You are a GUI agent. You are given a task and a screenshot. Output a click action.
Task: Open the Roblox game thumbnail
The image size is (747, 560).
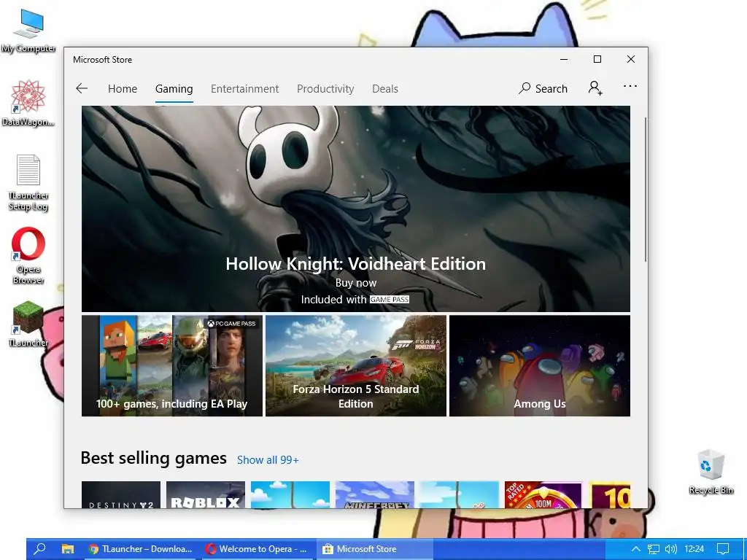pos(206,495)
